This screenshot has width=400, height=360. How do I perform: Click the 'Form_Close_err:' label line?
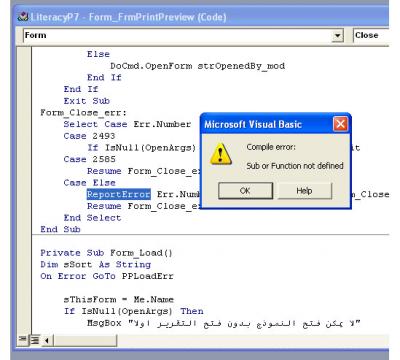tap(84, 113)
